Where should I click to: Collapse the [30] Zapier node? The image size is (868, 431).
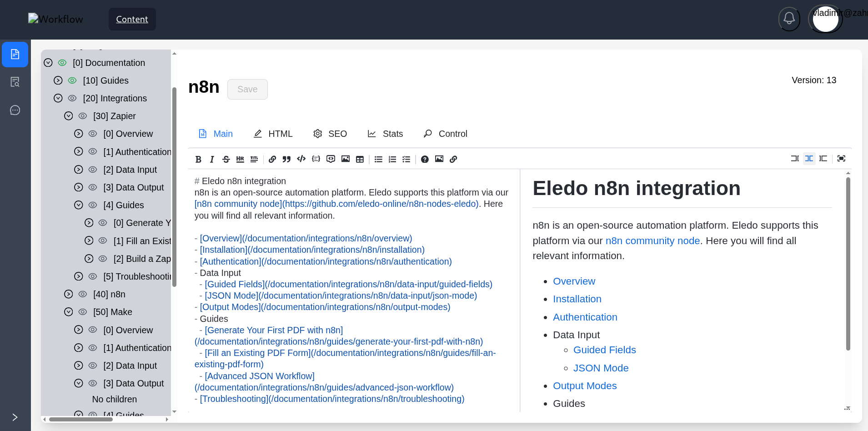tap(69, 116)
